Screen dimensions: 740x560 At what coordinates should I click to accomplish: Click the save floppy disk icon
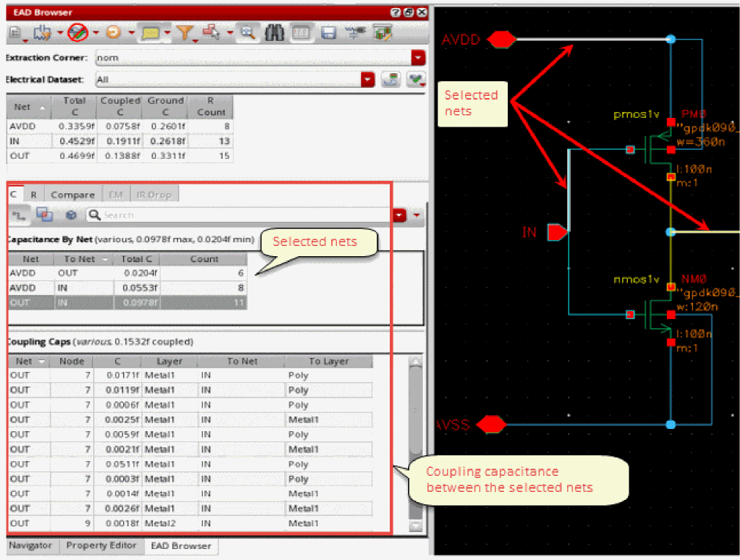(x=328, y=33)
